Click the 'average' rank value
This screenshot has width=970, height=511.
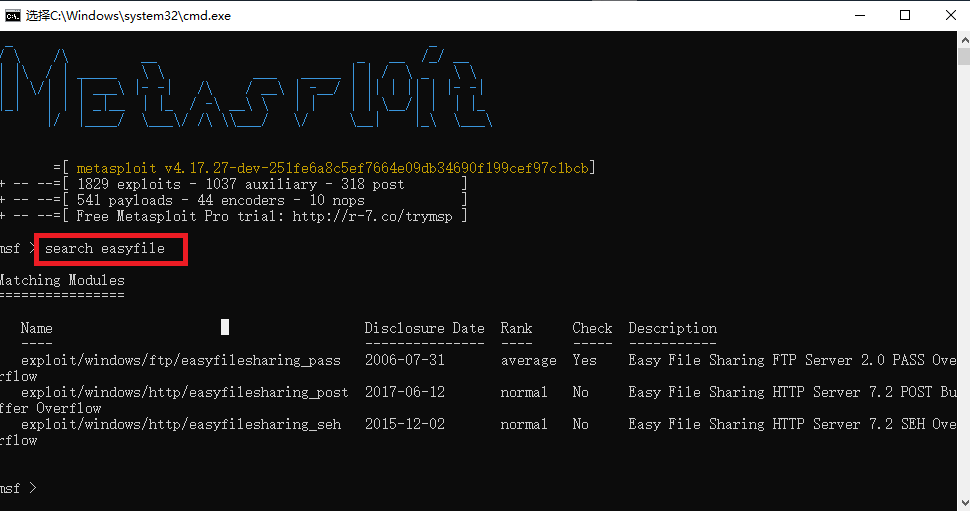coord(528,361)
